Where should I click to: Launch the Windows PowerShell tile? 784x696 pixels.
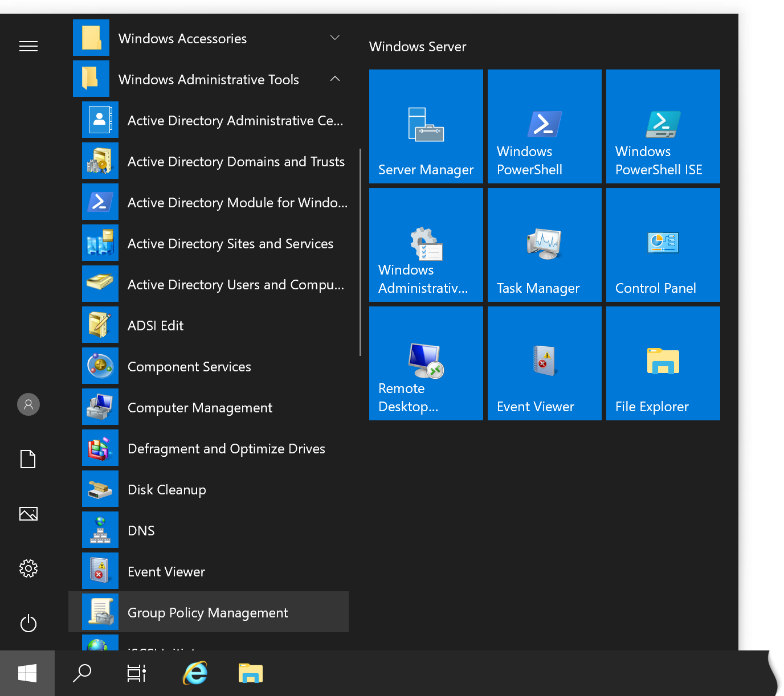pyautogui.click(x=545, y=126)
